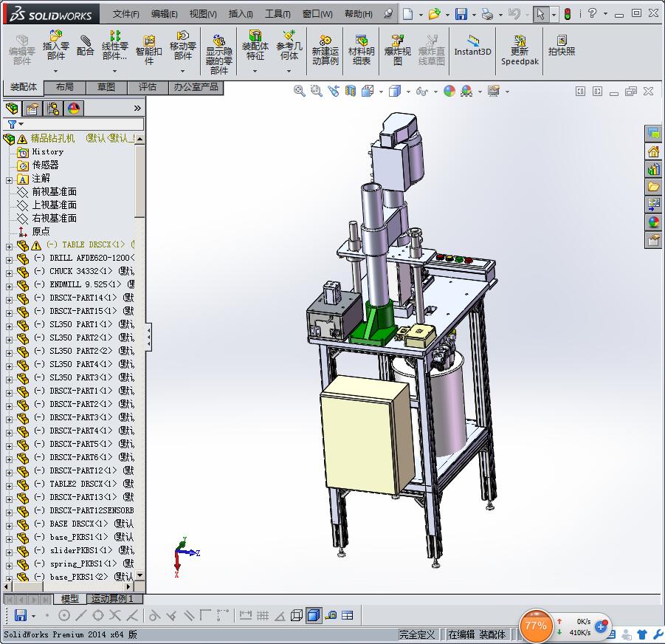Select the Mate (配合) tool

click(85, 45)
